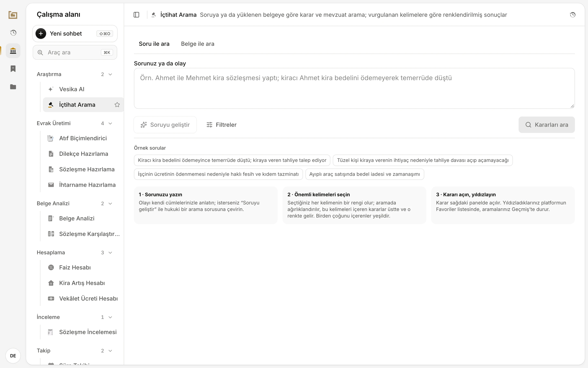
Task: Use example: İşçinin ücretinin ödenmemesi nedeniyle haklı fesih
Action: coord(218,174)
